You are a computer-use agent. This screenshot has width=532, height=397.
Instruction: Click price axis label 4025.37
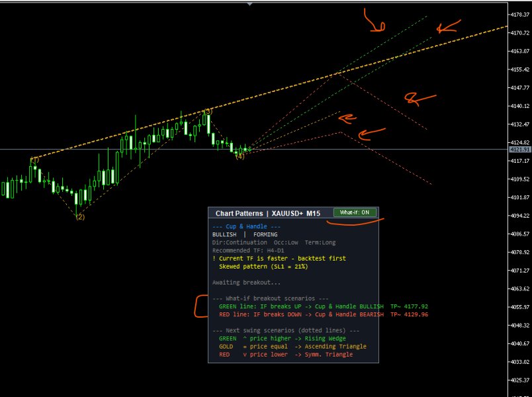[520, 380]
